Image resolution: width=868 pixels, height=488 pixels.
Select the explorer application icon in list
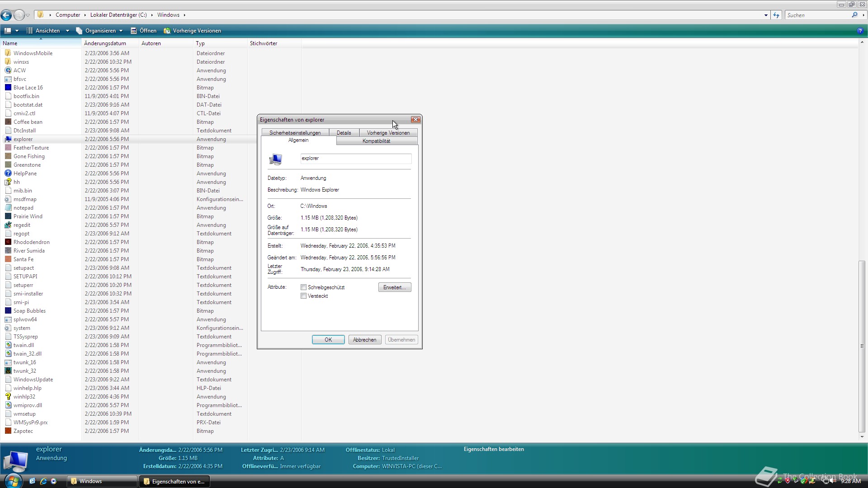(x=8, y=139)
